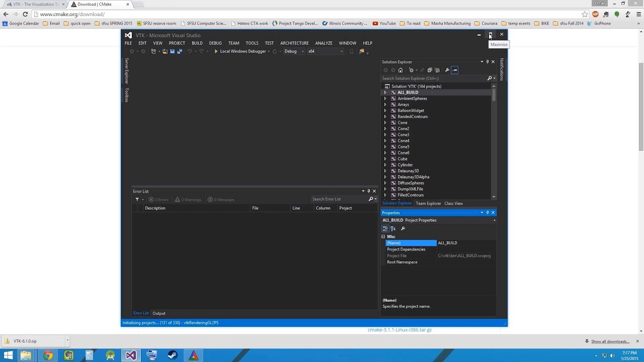Toggle the 0 Warnings filter

pyautogui.click(x=188, y=200)
